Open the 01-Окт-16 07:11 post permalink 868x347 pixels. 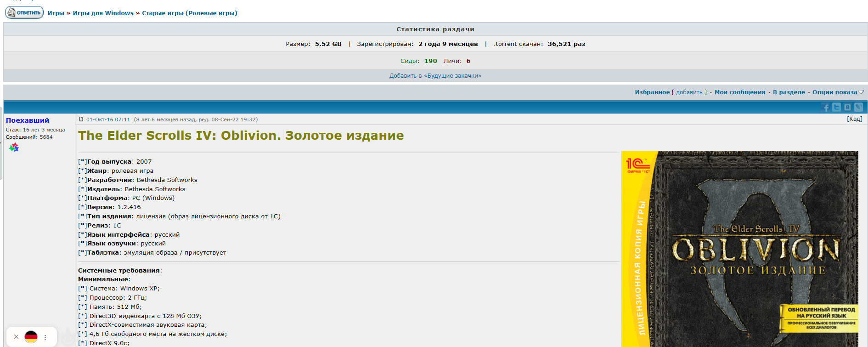[108, 119]
